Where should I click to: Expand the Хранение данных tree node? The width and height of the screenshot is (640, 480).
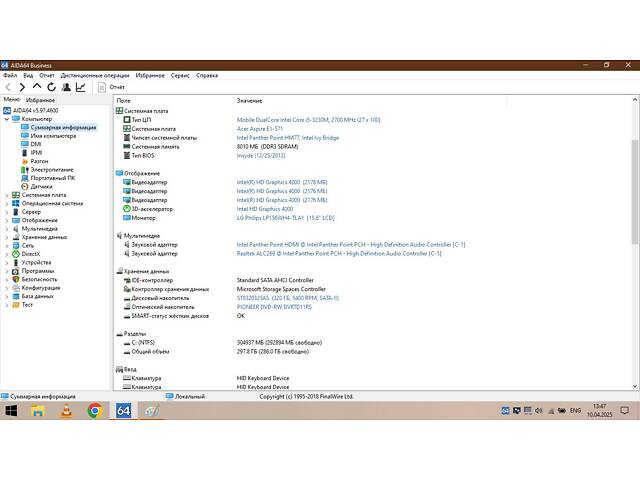[x=7, y=238]
